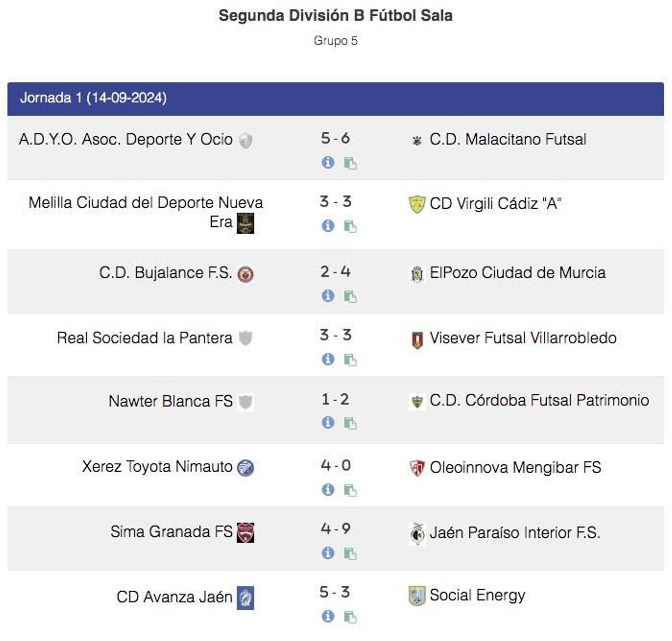Click the ElPozo Ciudad de Murcia badge
Screen dimensions: 672x641
[x=417, y=272]
